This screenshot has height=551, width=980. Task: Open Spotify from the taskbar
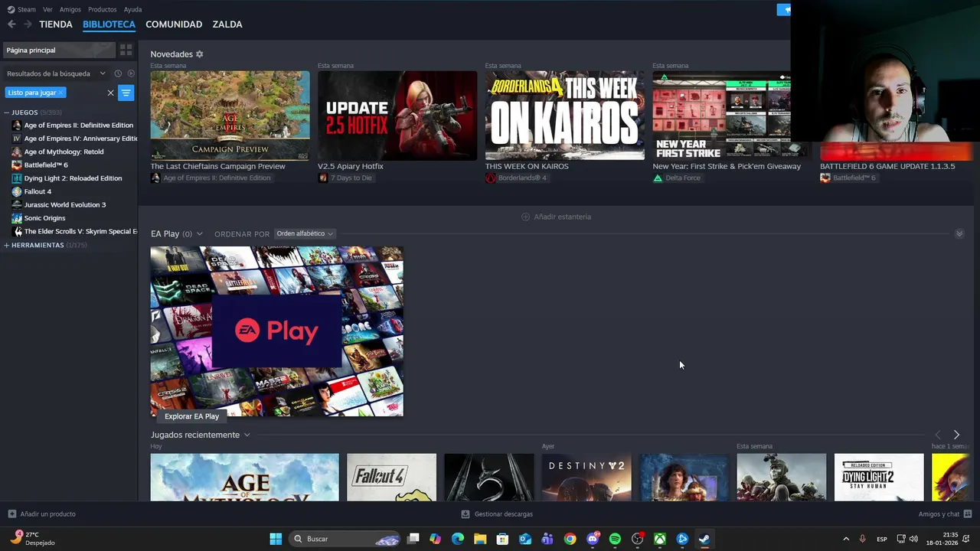click(x=615, y=539)
